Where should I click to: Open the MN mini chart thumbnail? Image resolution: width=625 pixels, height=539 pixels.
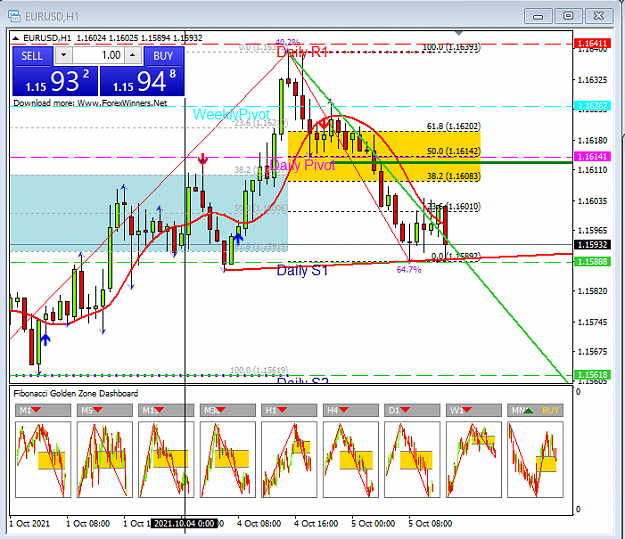pyautogui.click(x=535, y=459)
